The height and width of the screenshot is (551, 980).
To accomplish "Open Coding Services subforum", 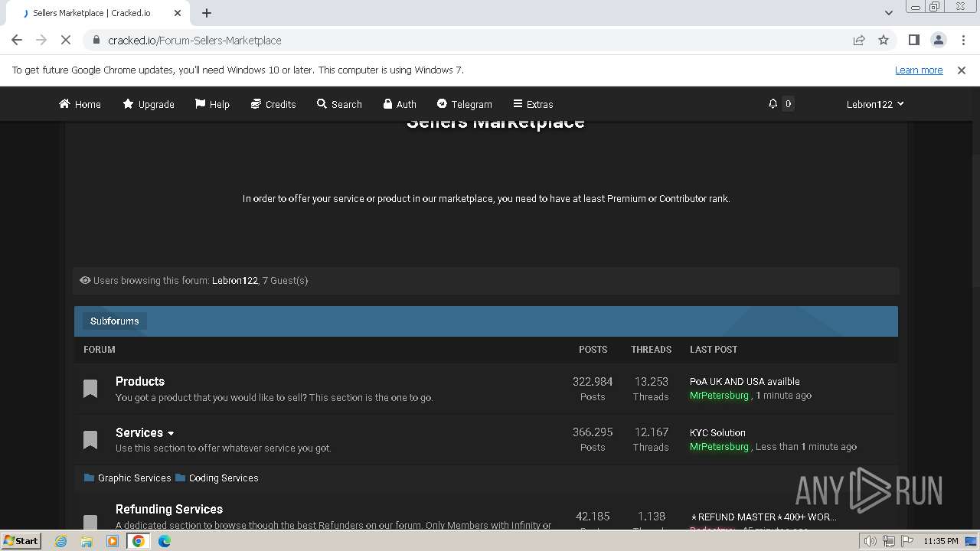I will (224, 478).
